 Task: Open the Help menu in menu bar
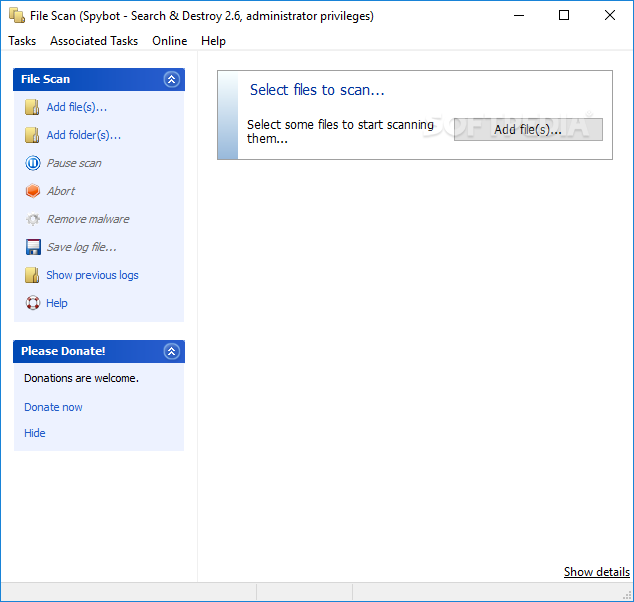pyautogui.click(x=213, y=41)
